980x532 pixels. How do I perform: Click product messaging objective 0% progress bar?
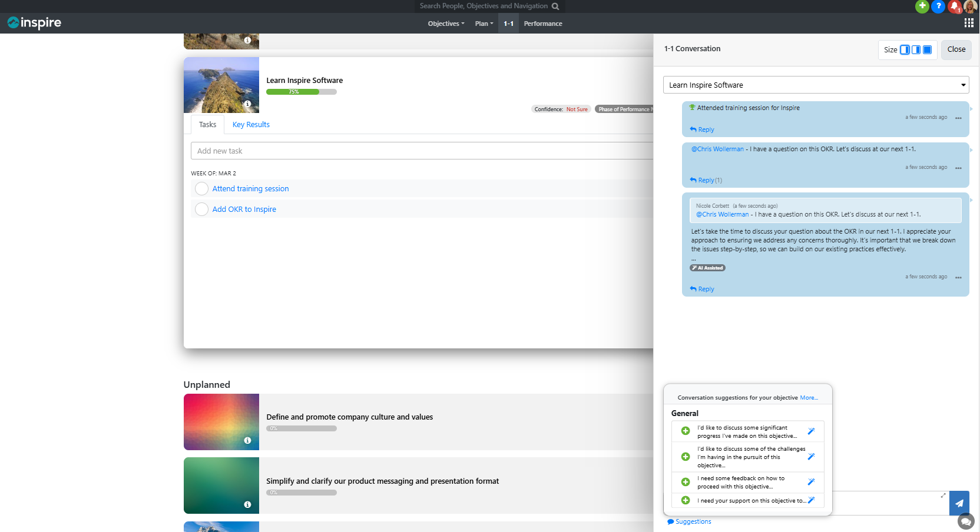coord(302,493)
